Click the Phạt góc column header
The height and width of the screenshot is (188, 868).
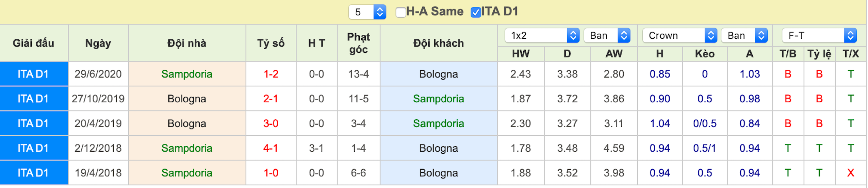[358, 43]
